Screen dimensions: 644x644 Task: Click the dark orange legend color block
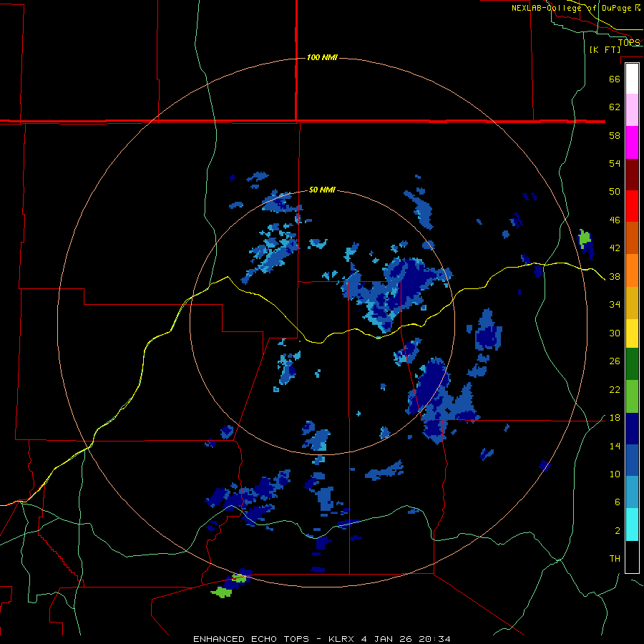[632, 238]
